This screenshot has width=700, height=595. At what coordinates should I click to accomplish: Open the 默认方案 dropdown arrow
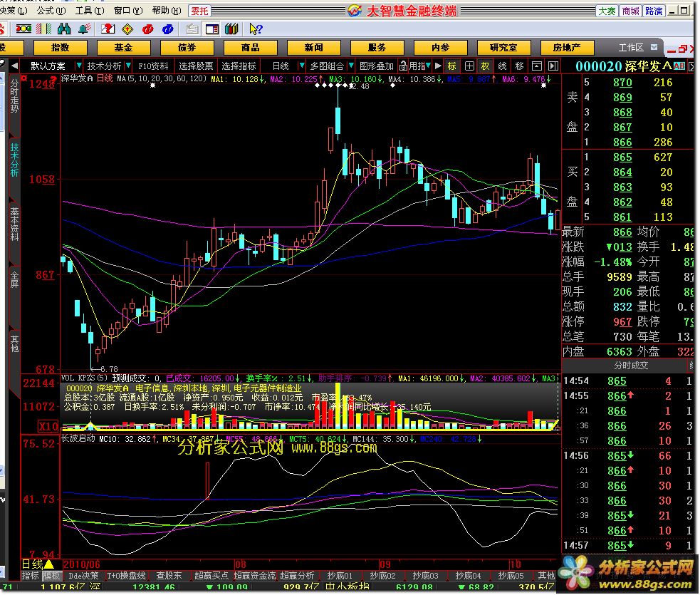[78, 66]
